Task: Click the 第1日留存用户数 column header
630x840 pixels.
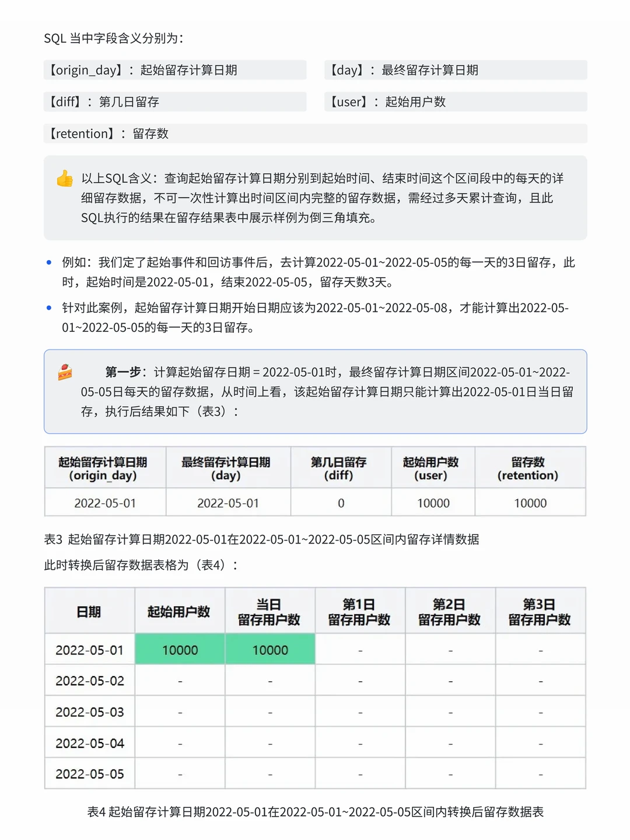Action: 360,611
